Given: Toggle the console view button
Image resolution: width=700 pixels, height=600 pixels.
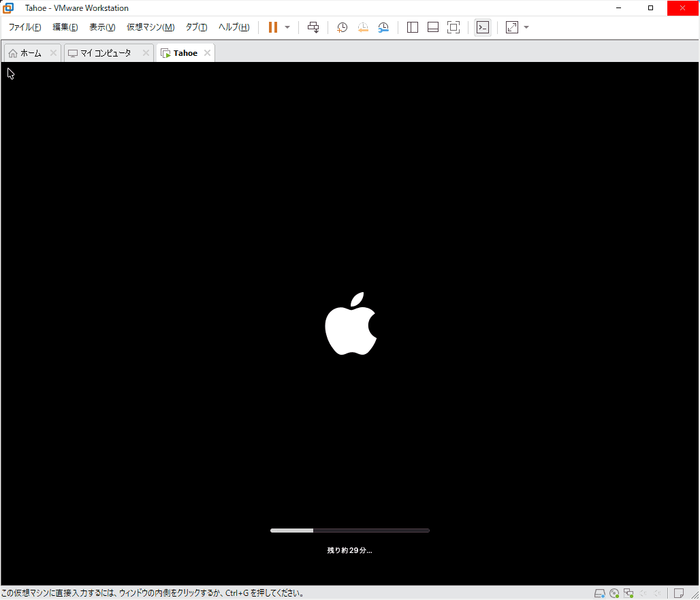Looking at the screenshot, I should coord(482,27).
